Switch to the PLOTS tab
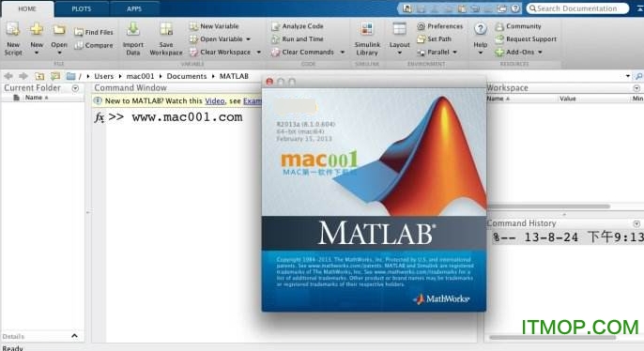 (x=82, y=8)
